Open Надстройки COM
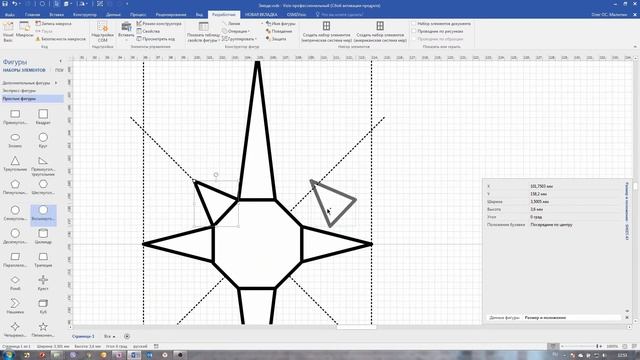 [x=102, y=32]
